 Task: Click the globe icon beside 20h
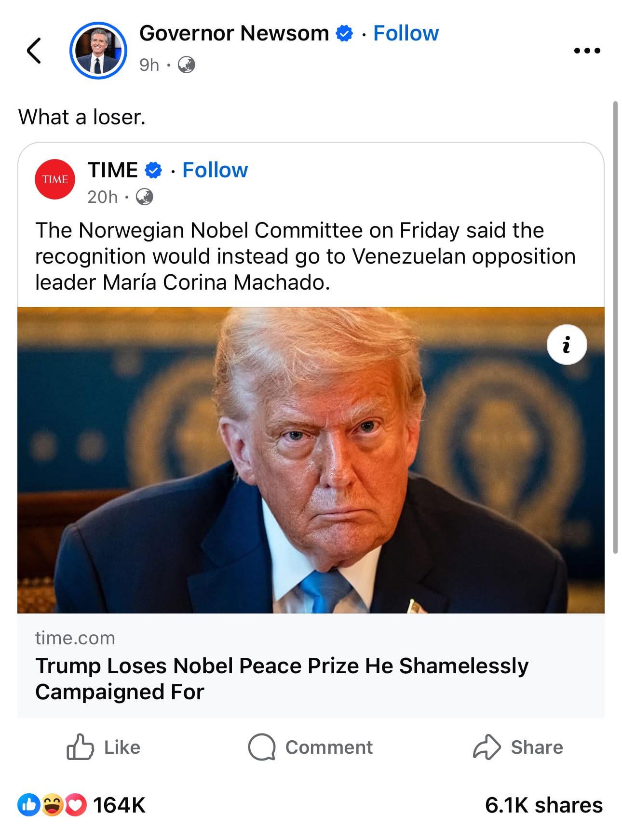click(x=144, y=197)
